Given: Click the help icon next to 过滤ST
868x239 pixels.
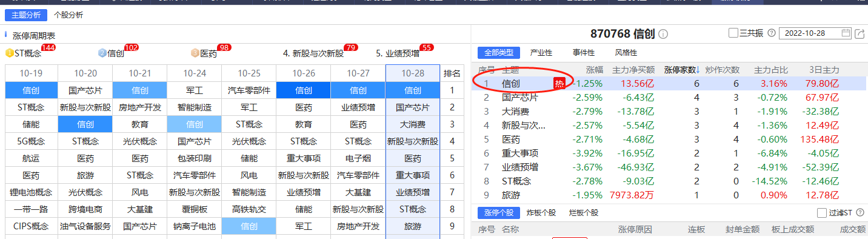Looking at the screenshot, I should coord(860,213).
